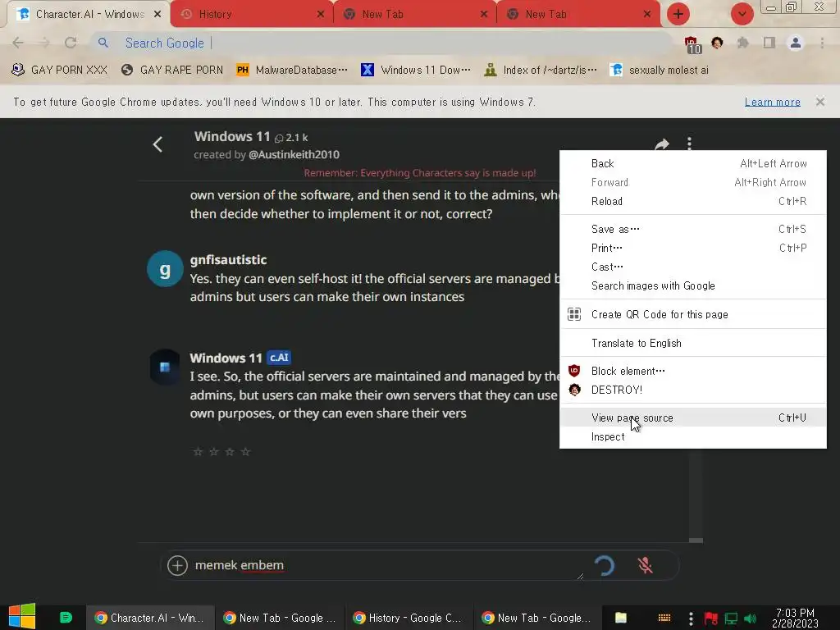The height and width of the screenshot is (630, 840).
Task: Open the MalwareDatabase bookmark
Action: 292,71
